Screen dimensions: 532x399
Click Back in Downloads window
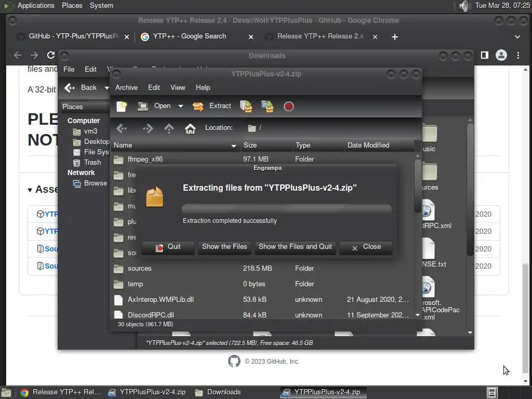tap(82, 87)
